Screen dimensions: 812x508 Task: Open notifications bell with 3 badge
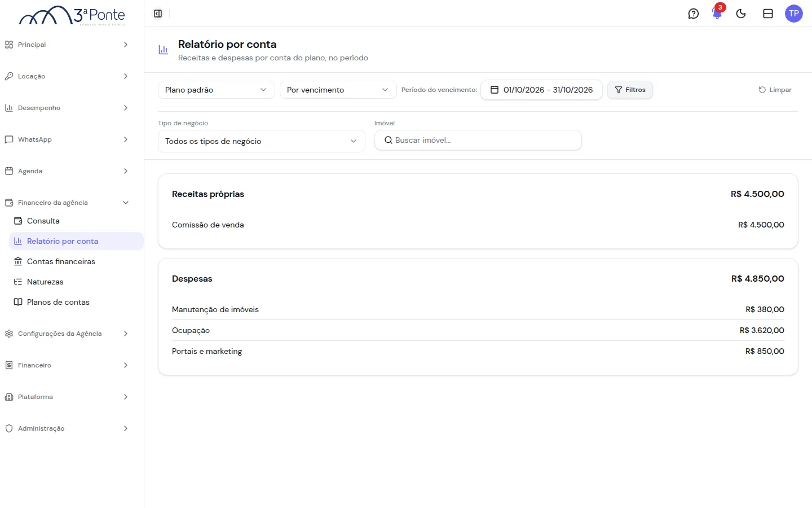pyautogui.click(x=717, y=14)
